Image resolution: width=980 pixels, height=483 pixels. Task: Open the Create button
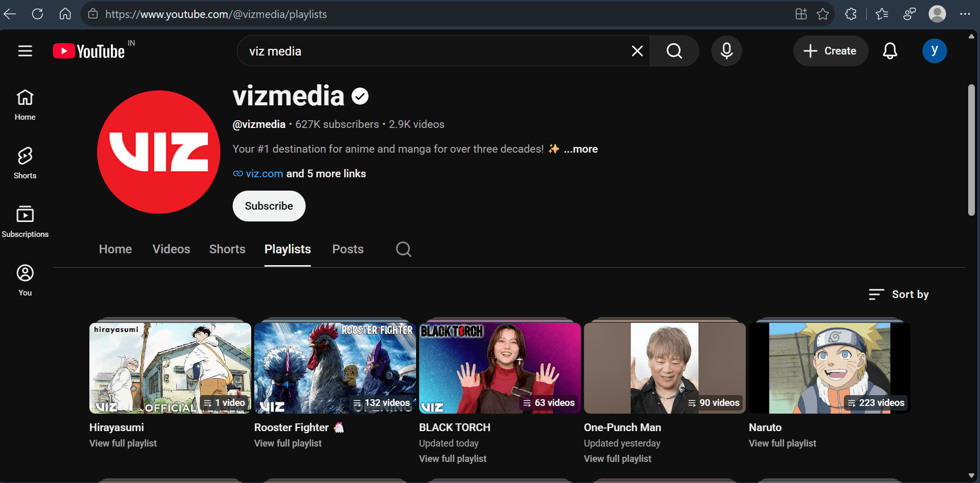(x=831, y=51)
